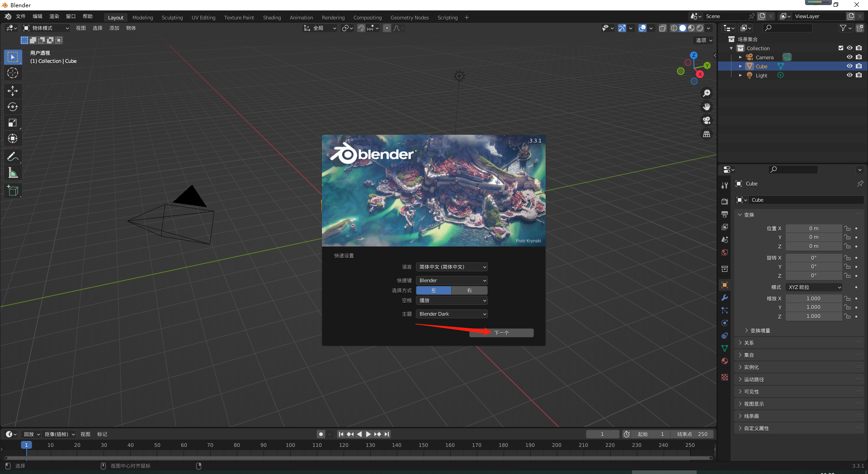Click the Scale X value field
The height and width of the screenshot is (474, 868).
(x=814, y=299)
